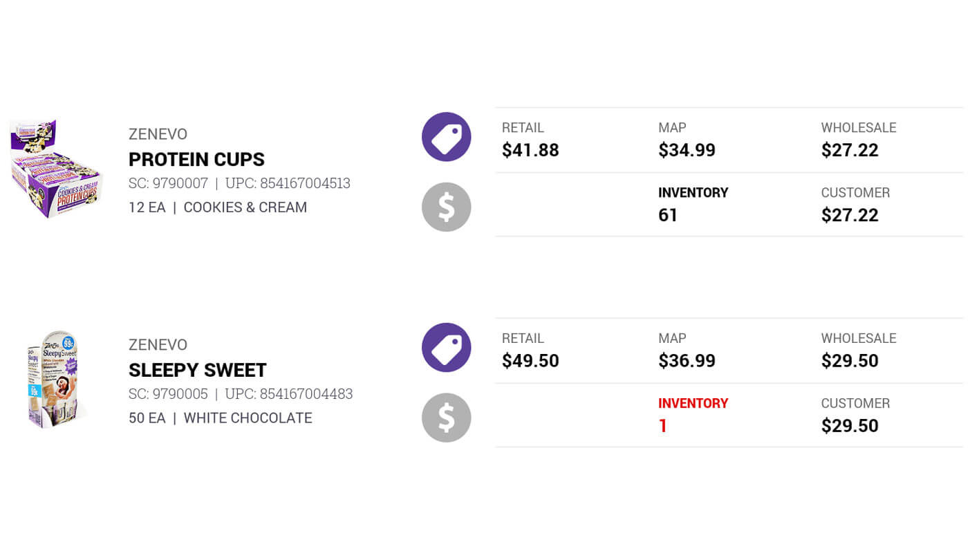The height and width of the screenshot is (560, 968).
Task: Click the gray dollar icon for Sleepy Sweet
Action: 446,418
